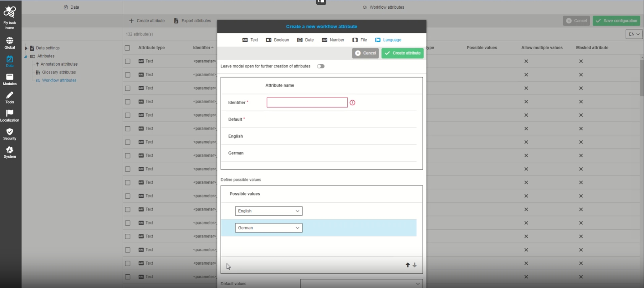This screenshot has height=288, width=644.
Task: Open the EN language selector
Action: [634, 34]
